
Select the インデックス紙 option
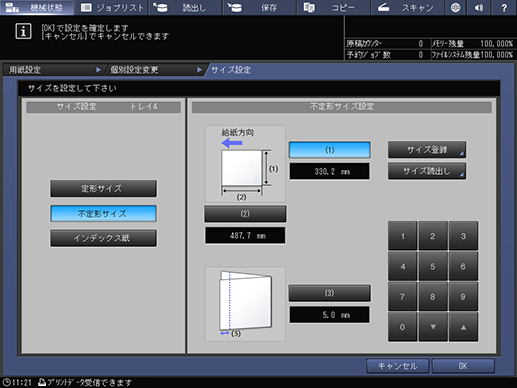pos(103,238)
